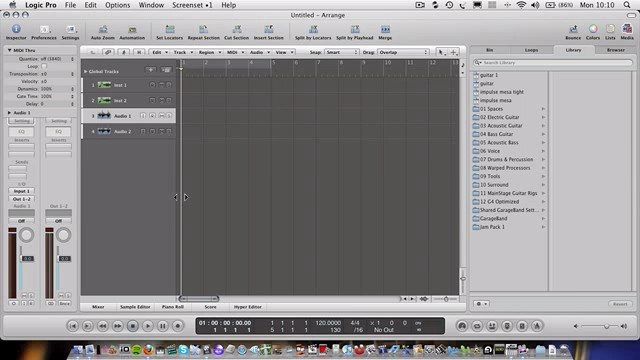Click the Link chain button in Arrange

pos(108,52)
